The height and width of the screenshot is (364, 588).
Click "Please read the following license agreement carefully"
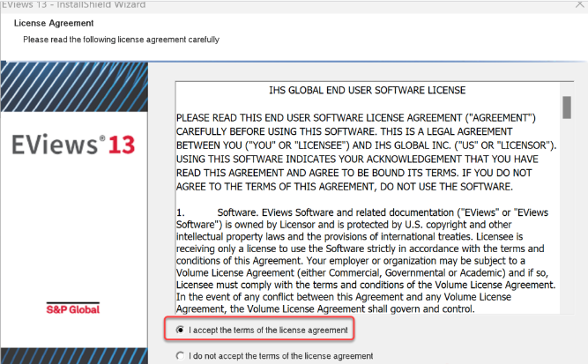[121, 40]
